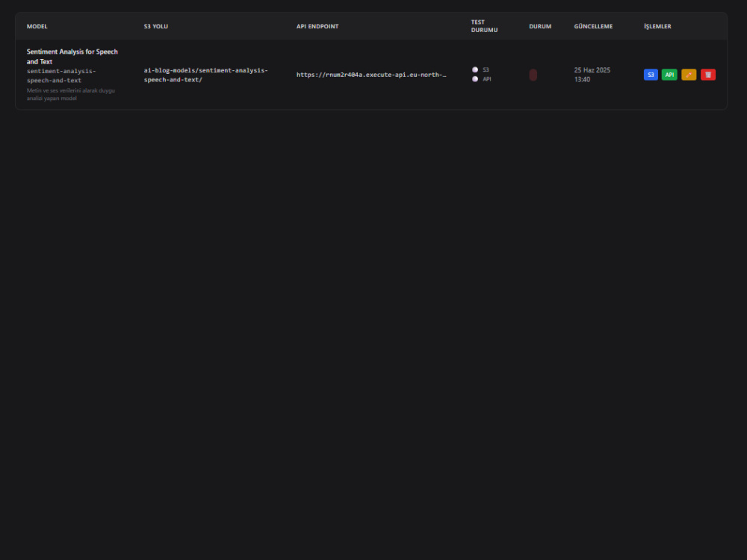Click the İŞLEMLER column header
Screen dimensions: 747x560
[x=657, y=26]
